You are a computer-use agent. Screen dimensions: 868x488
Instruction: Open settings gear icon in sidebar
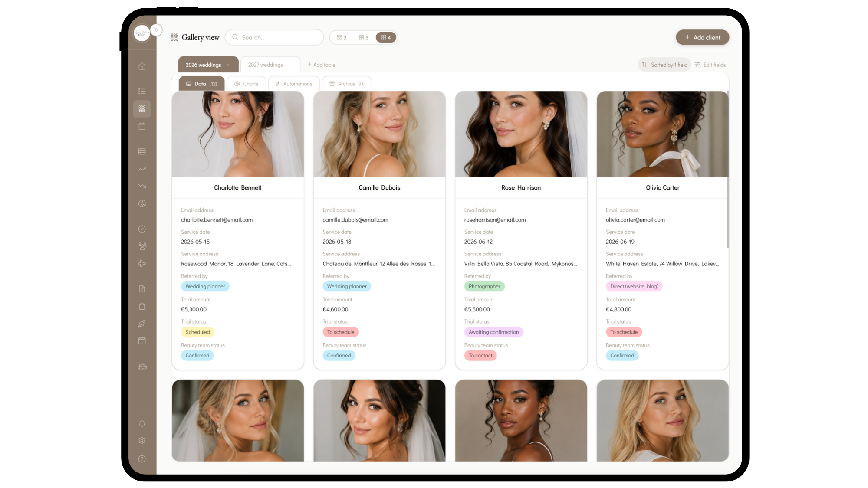pos(142,441)
